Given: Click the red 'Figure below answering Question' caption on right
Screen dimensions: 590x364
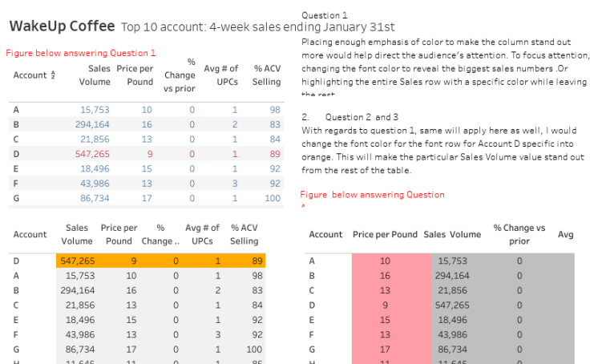Looking at the screenshot, I should [372, 195].
